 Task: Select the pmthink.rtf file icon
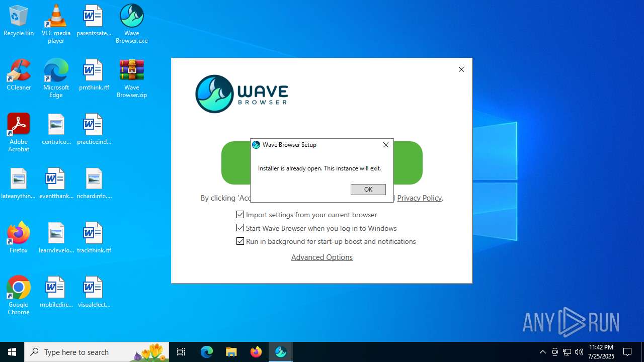(x=94, y=75)
